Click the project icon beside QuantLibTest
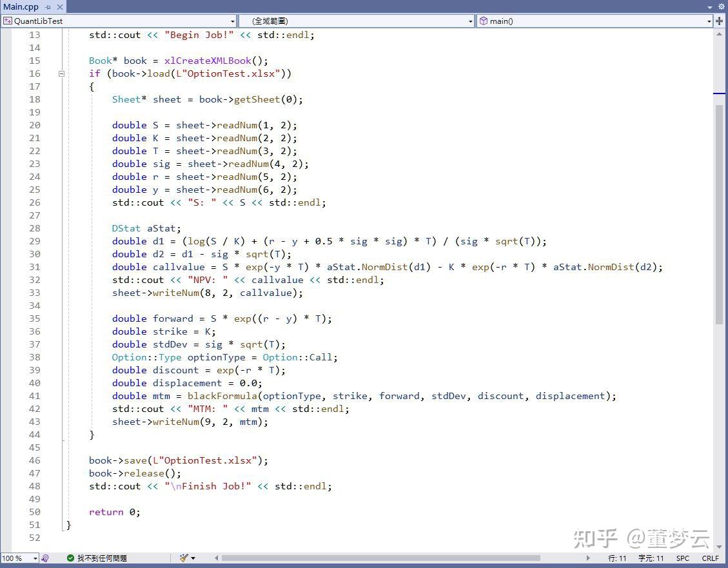 [x=7, y=21]
